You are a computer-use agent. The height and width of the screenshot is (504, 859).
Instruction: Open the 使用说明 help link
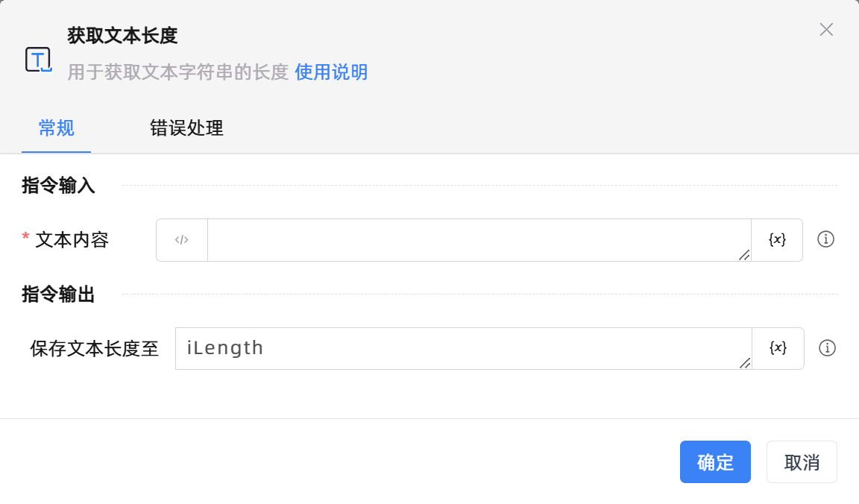tap(331, 72)
